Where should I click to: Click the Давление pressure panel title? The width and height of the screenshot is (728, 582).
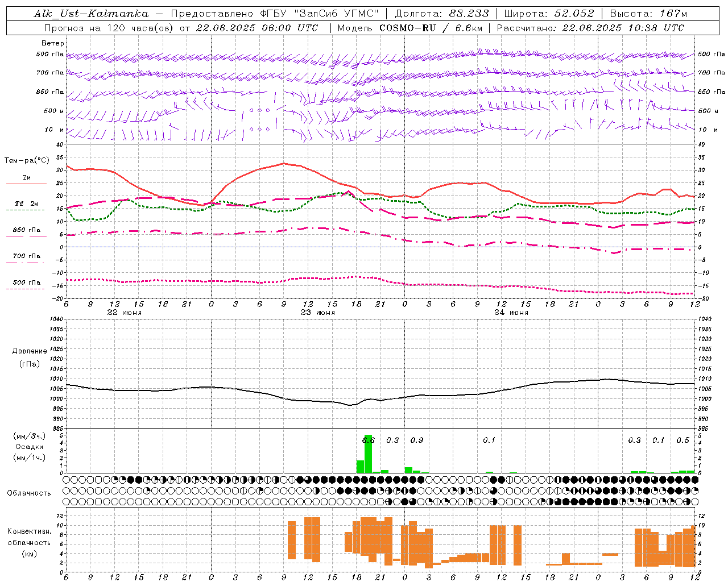click(x=30, y=351)
